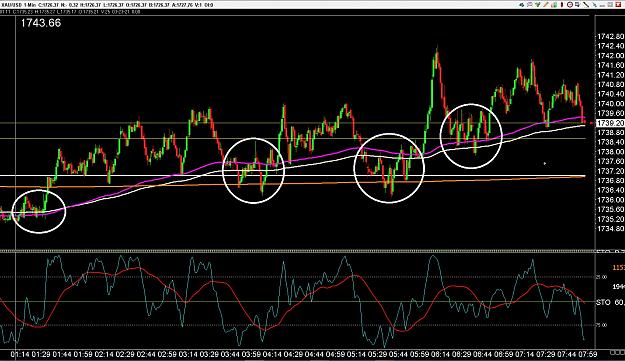Image resolution: width=625 pixels, height=361 pixels.
Task: Click the black vertical bar icon
Action: coord(562,5)
